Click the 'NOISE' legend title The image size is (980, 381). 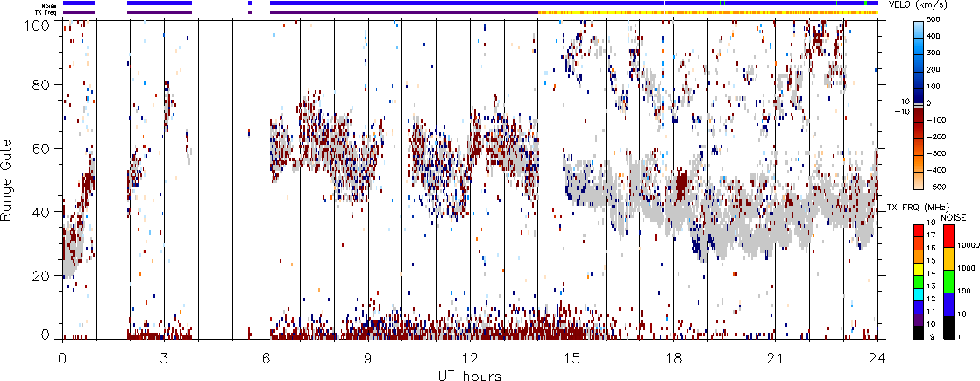(953, 217)
